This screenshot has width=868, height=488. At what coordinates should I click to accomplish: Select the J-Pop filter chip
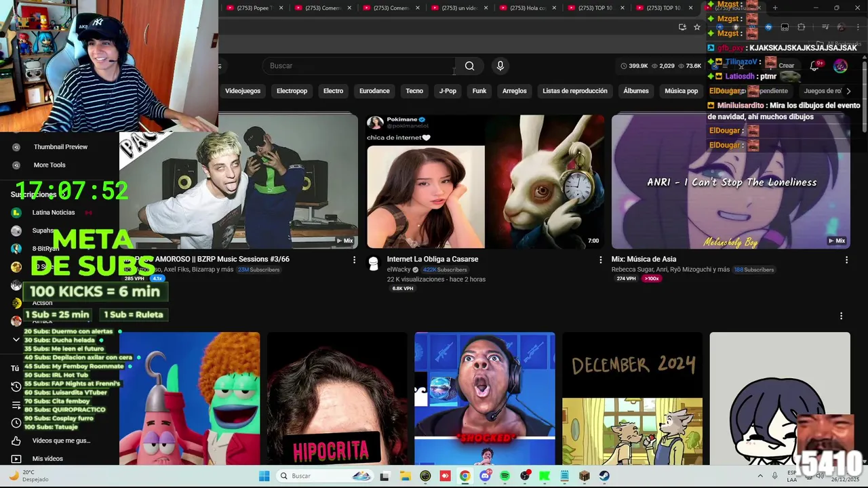pos(448,91)
